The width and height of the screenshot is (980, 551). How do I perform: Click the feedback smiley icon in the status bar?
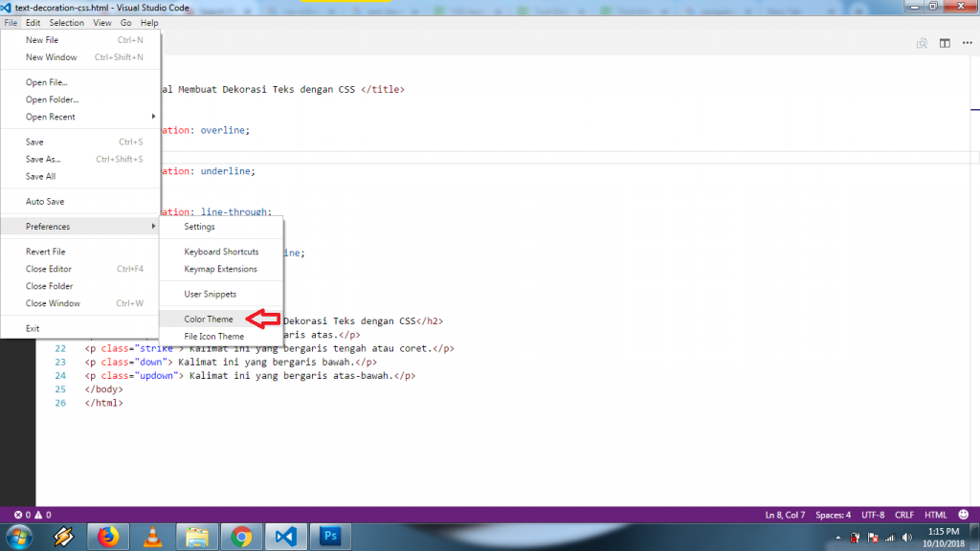[963, 515]
